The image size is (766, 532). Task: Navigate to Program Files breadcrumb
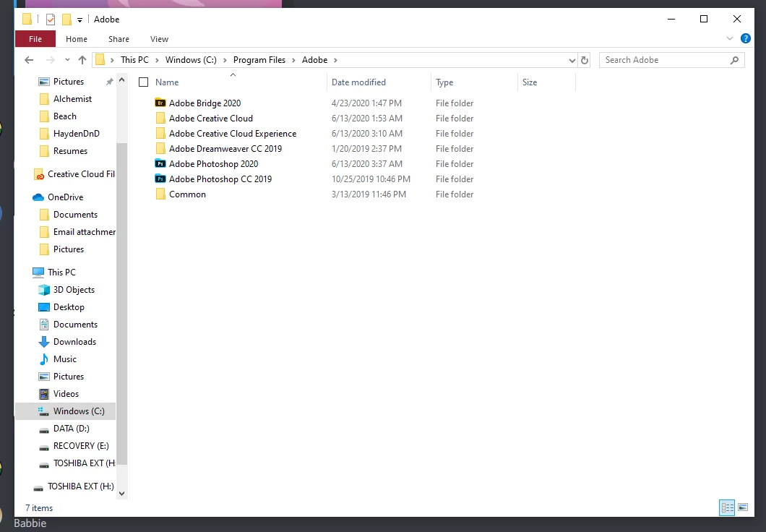259,60
